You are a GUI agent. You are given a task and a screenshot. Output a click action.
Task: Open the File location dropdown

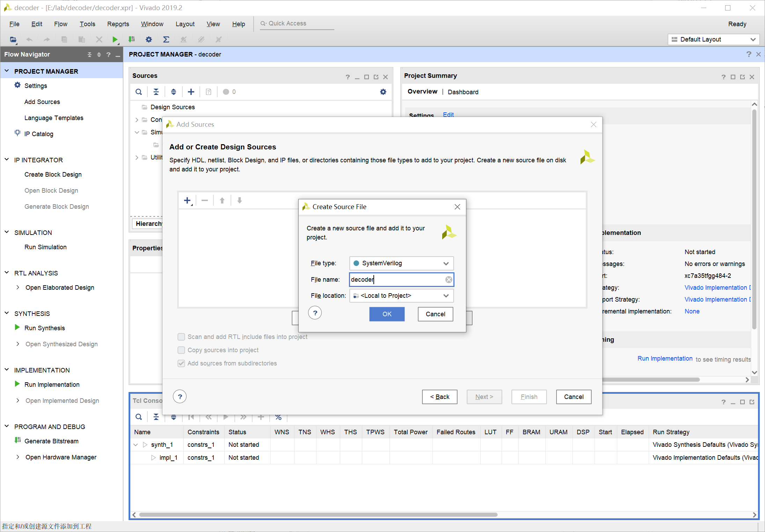pyautogui.click(x=401, y=296)
